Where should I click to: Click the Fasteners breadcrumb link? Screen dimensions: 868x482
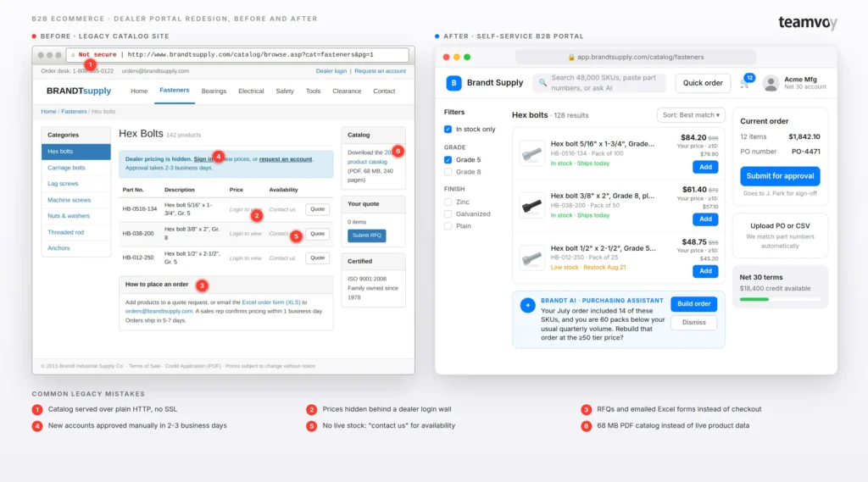[x=74, y=112]
